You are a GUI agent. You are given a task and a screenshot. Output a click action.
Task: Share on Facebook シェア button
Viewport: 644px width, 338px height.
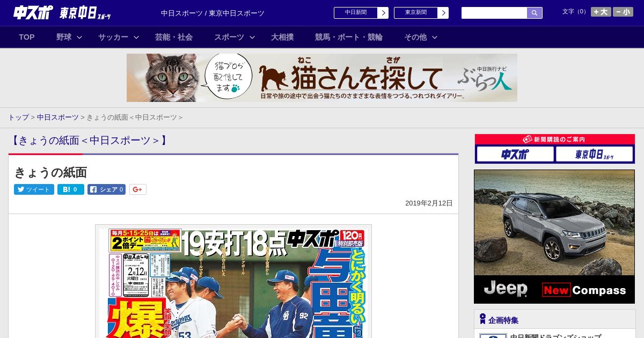click(x=107, y=189)
